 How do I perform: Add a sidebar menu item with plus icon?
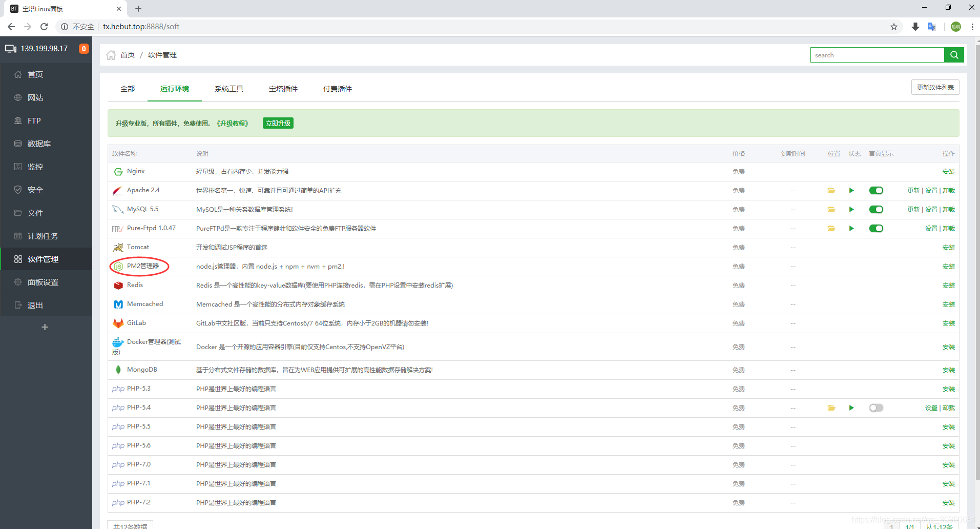[x=45, y=327]
